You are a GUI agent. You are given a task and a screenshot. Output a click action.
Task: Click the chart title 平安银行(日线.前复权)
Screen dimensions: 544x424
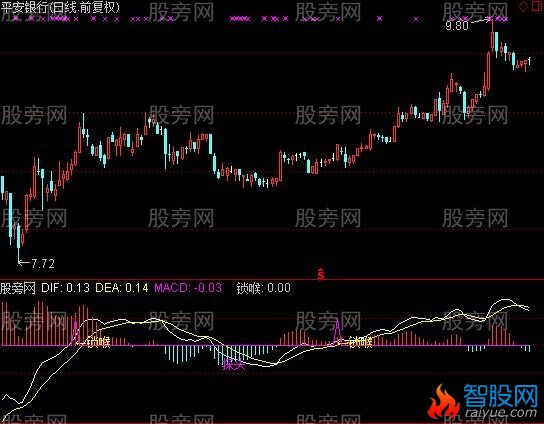[60, 7]
